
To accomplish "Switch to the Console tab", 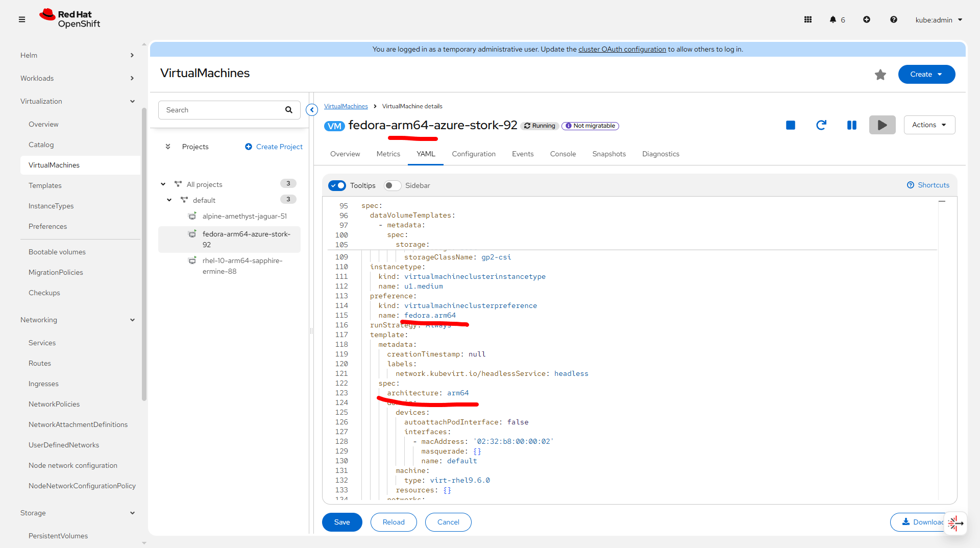I will click(563, 154).
